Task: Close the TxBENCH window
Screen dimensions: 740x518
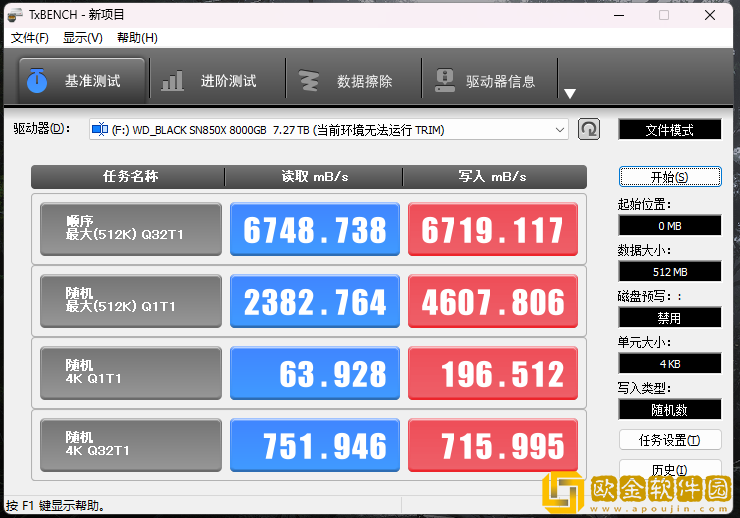Action: tap(710, 15)
